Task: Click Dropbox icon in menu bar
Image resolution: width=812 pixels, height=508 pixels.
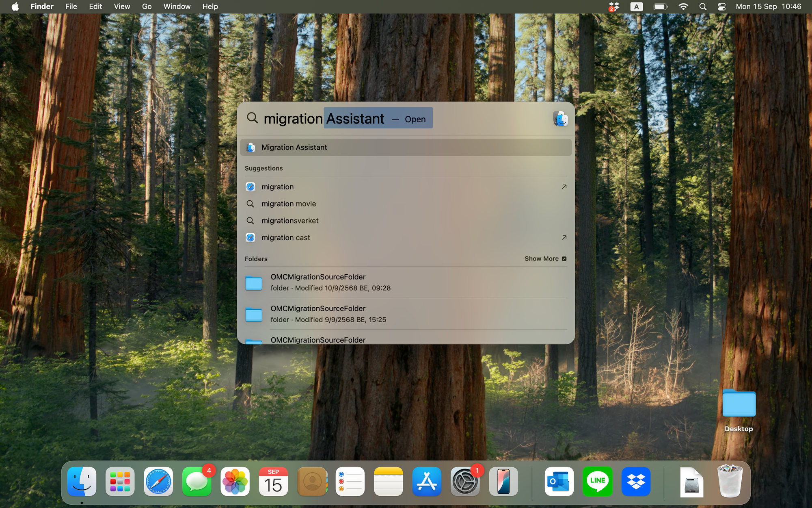Action: click(x=614, y=7)
